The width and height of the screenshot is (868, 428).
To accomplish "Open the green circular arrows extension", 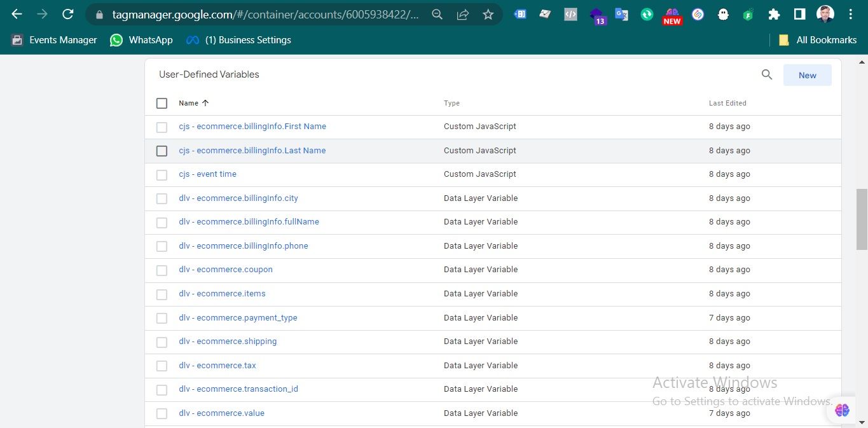I will (647, 14).
